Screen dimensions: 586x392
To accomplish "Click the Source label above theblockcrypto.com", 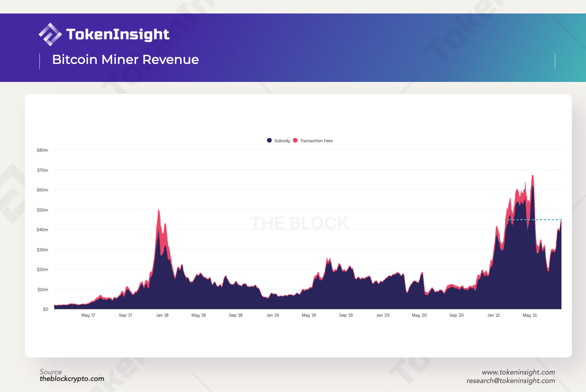I will click(51, 372).
